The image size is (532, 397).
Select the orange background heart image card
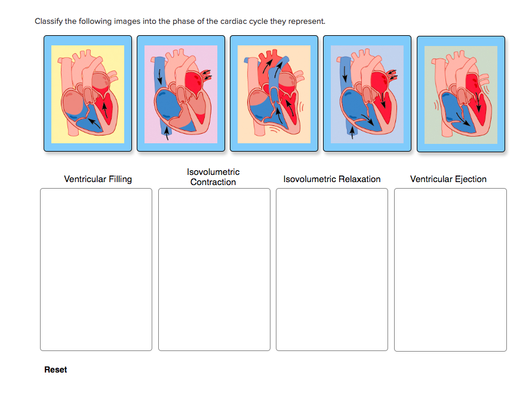click(274, 94)
